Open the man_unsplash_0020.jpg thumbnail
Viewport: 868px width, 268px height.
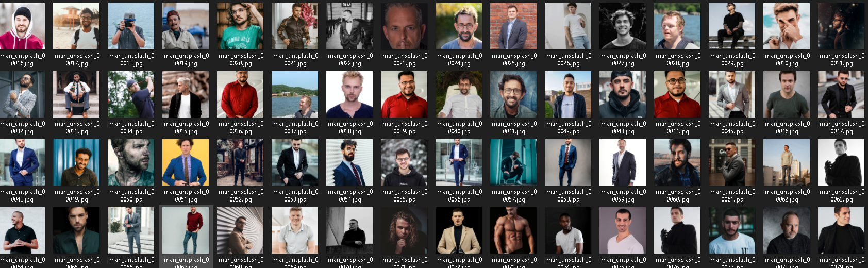pyautogui.click(x=240, y=26)
